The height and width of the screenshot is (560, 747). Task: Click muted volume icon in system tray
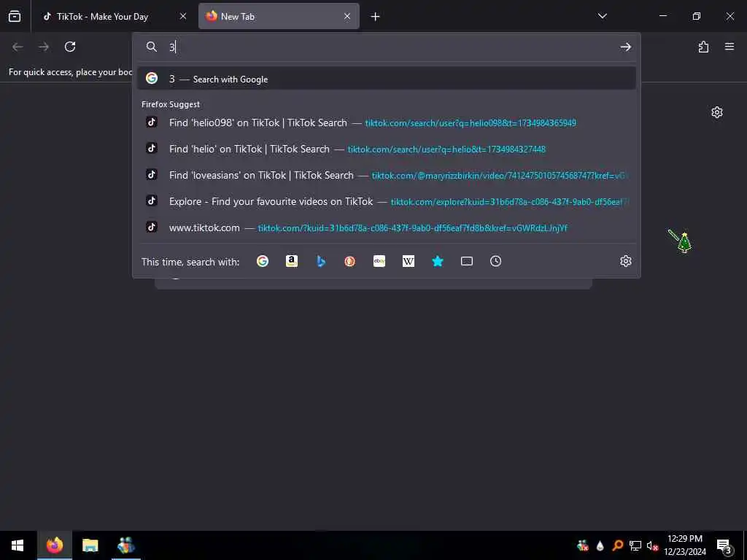(x=652, y=545)
